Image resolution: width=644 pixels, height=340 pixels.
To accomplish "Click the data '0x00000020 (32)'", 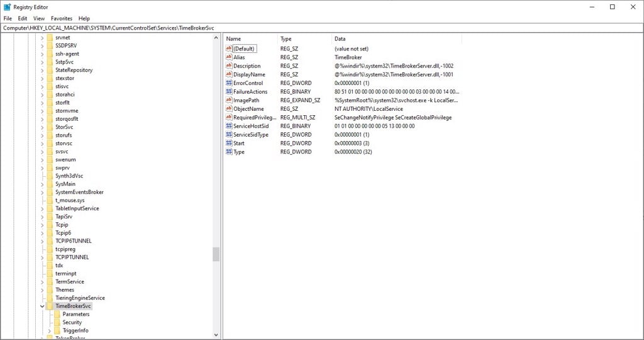I will tap(353, 152).
